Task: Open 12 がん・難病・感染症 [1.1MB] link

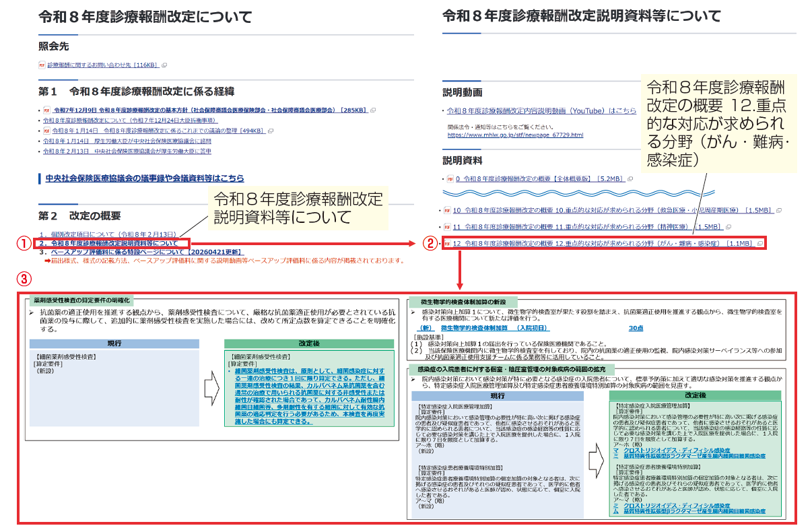Action: pos(603,243)
